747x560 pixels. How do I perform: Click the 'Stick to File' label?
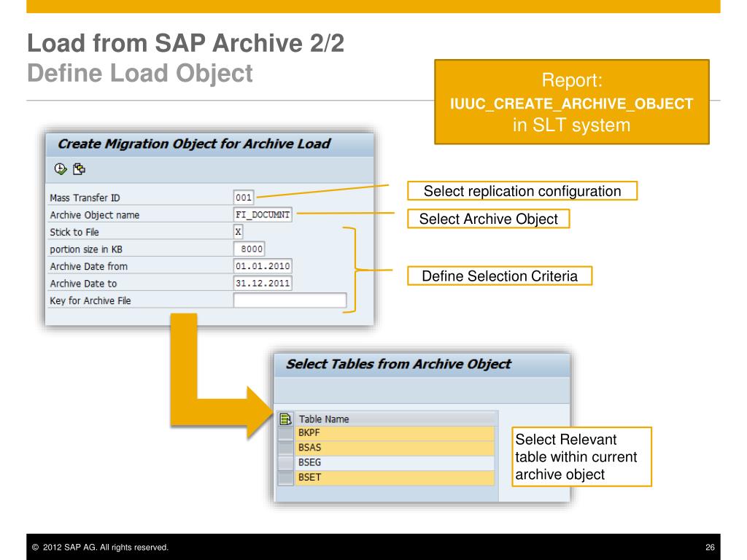click(74, 232)
